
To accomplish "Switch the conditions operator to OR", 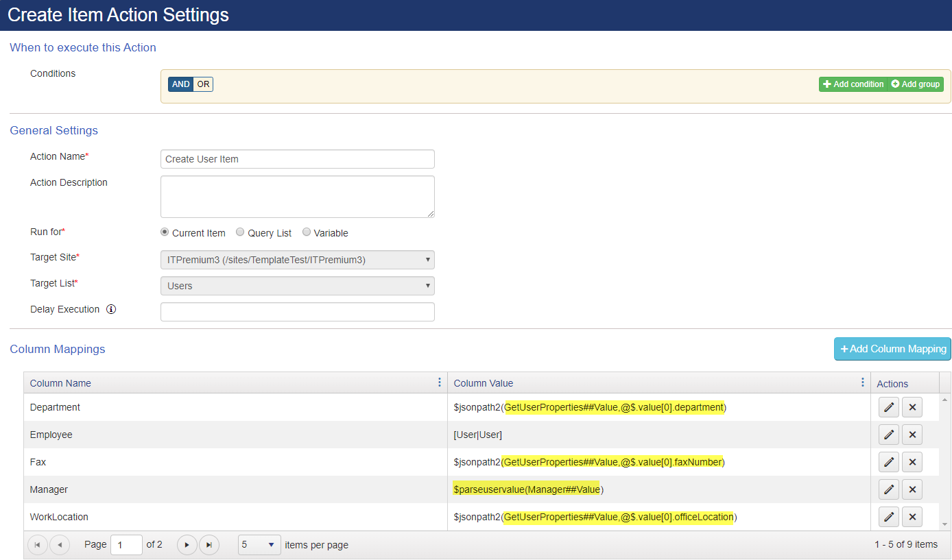I will [x=202, y=84].
